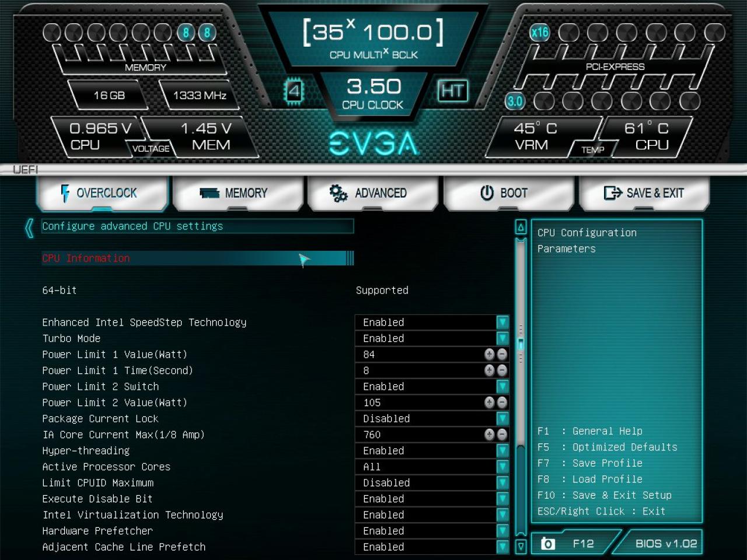The height and width of the screenshot is (560, 747).
Task: Click the HT hyper-threading indicator icon
Action: click(x=453, y=91)
